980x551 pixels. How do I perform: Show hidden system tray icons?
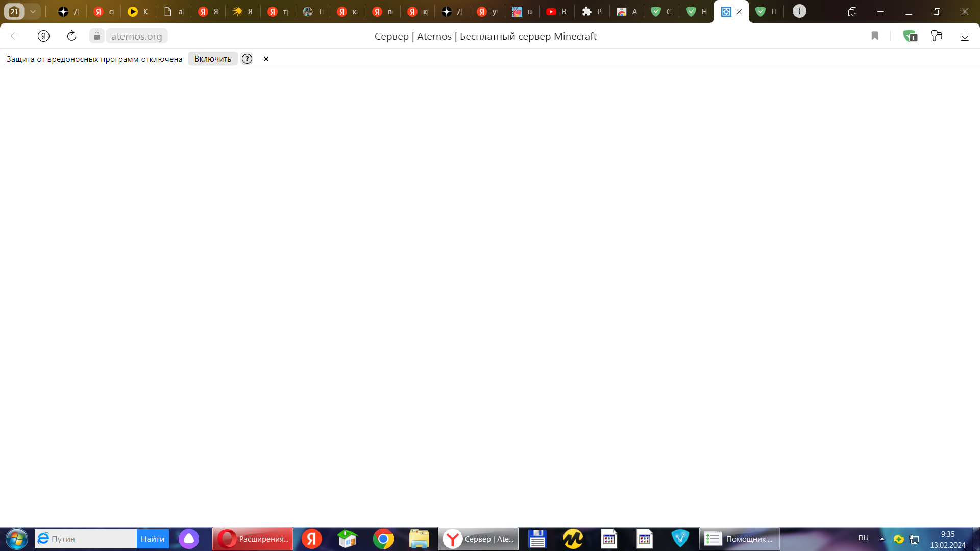tap(882, 539)
